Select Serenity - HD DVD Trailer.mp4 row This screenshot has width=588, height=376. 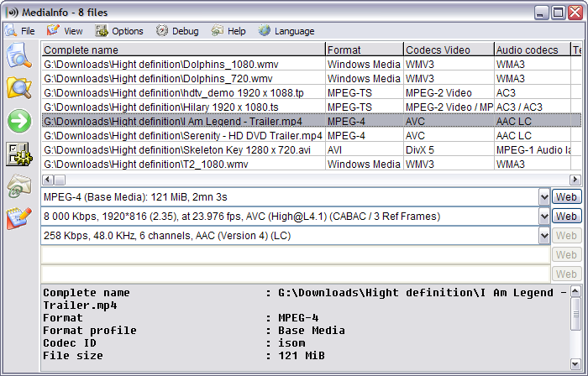(x=312, y=136)
